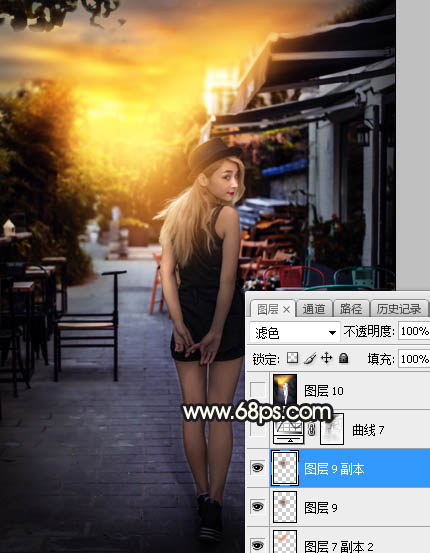Viewport: 430px width, 553px height.
Task: Click link icon between 曲线 7 and mask
Action: click(x=312, y=430)
